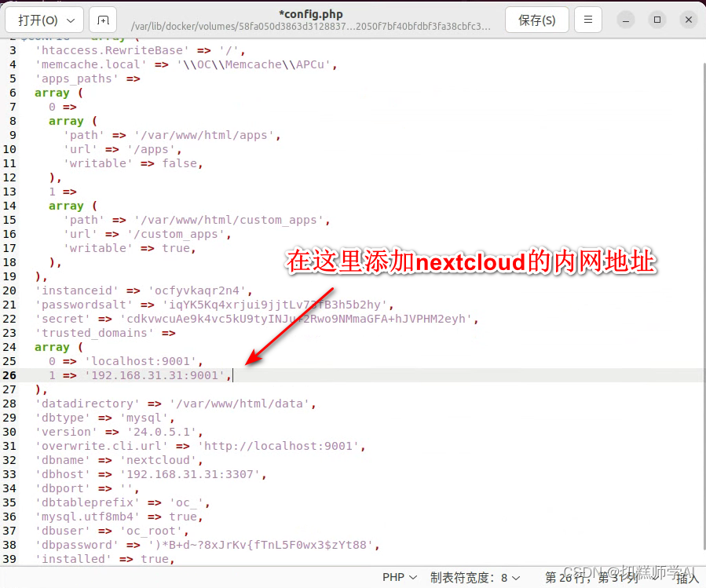Click '/var/www/html/custom_apps' path value
This screenshot has width=706, height=588.
(229, 220)
